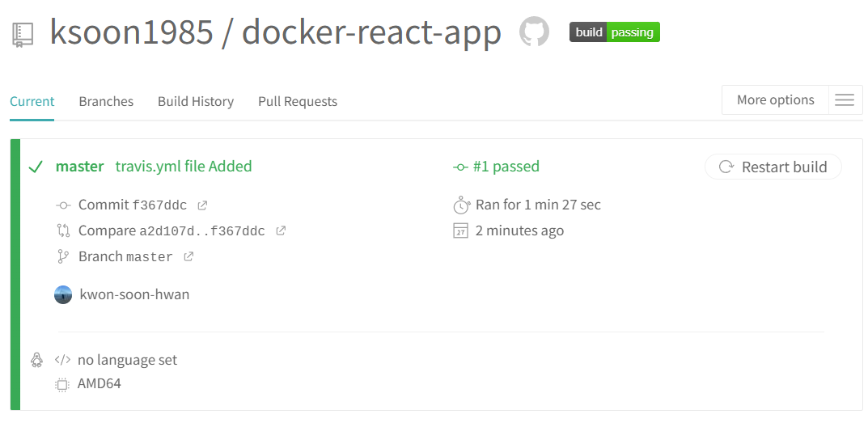Viewport: 868px width, 427px height.
Task: Open Compare a2d107d..f367ddc link
Action: 171,230
